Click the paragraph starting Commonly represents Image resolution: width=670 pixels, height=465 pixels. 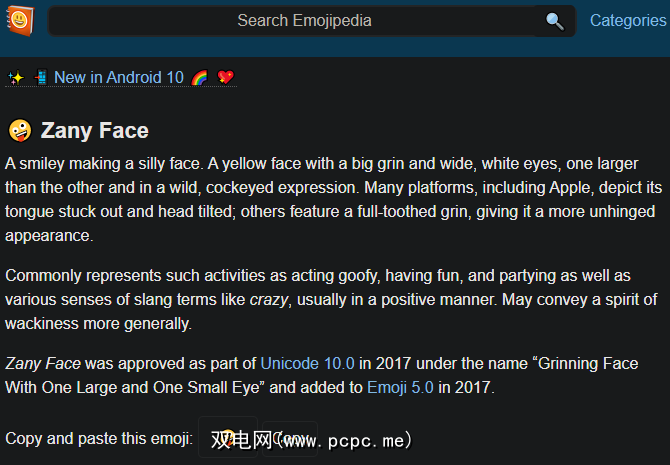point(330,299)
